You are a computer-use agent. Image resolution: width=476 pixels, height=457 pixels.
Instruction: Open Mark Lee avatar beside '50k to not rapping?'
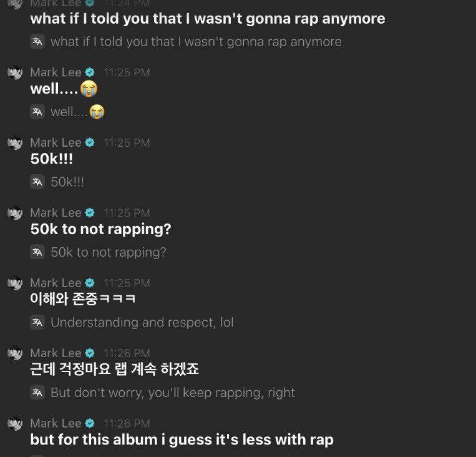click(x=15, y=213)
